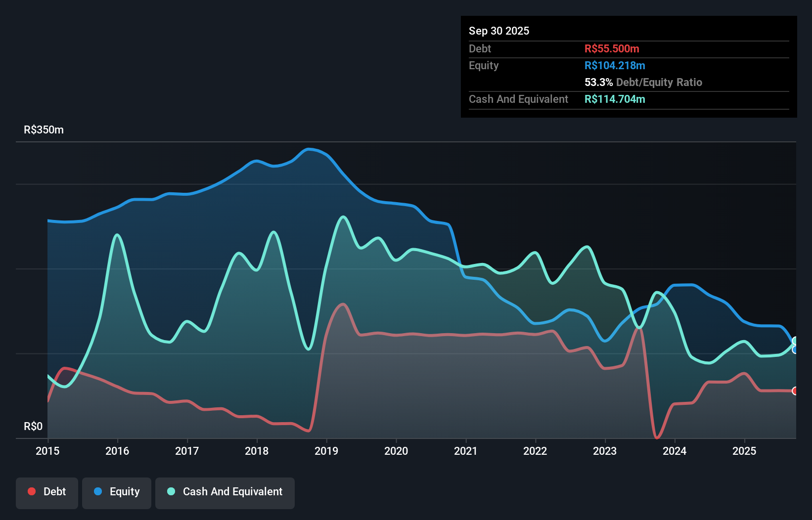
Task: Click the teal Cash And Equivalent legend dot
Action: click(x=171, y=491)
